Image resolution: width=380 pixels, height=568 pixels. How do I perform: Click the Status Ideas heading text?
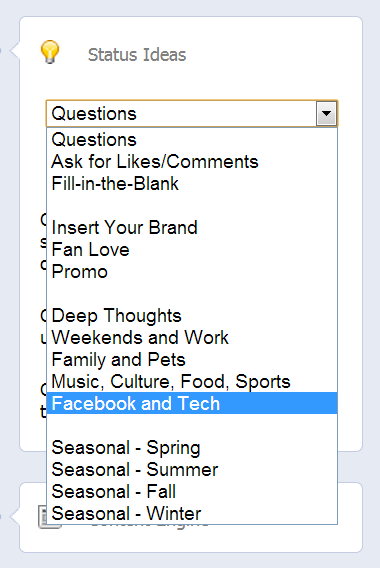137,55
